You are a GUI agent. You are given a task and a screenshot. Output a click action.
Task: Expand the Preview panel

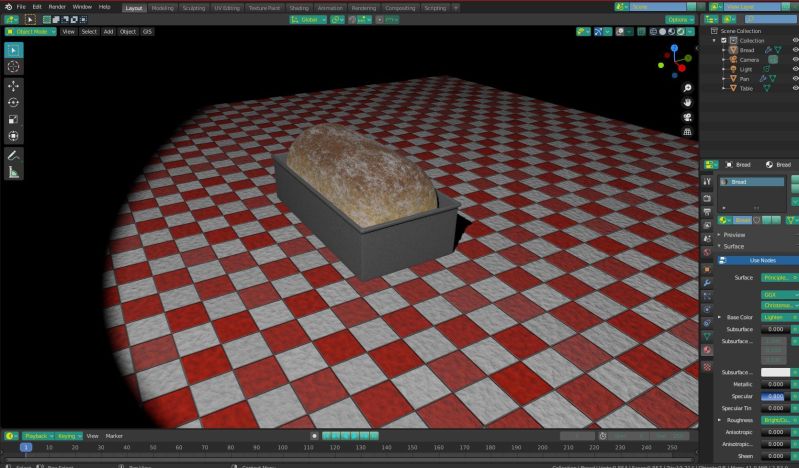click(x=719, y=235)
